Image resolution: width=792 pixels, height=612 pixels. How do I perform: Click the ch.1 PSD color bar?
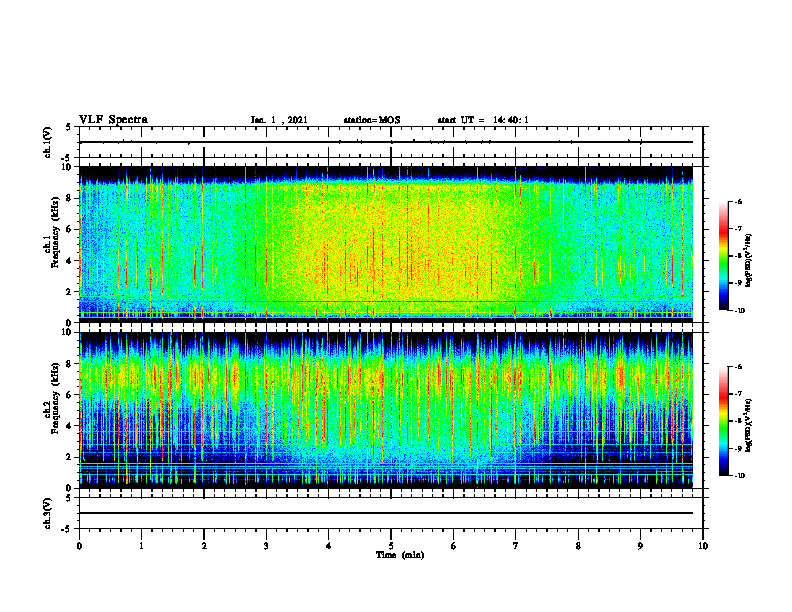[723, 256]
